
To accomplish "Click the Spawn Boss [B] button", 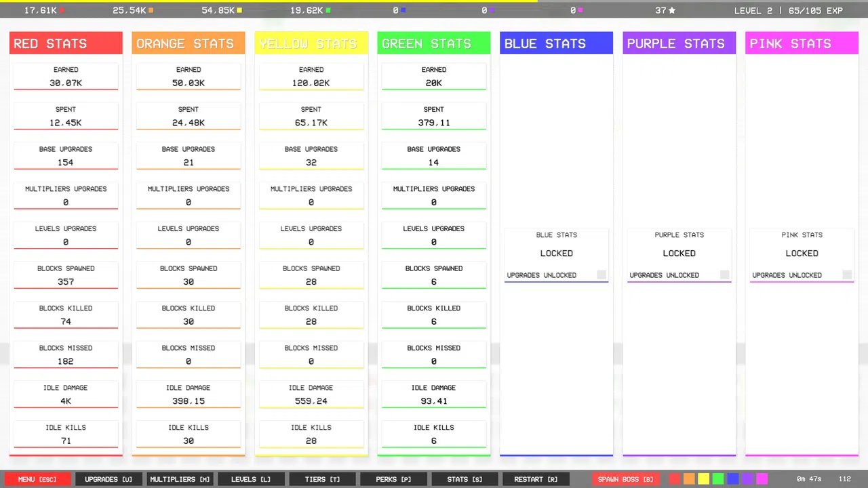I will coord(625,479).
